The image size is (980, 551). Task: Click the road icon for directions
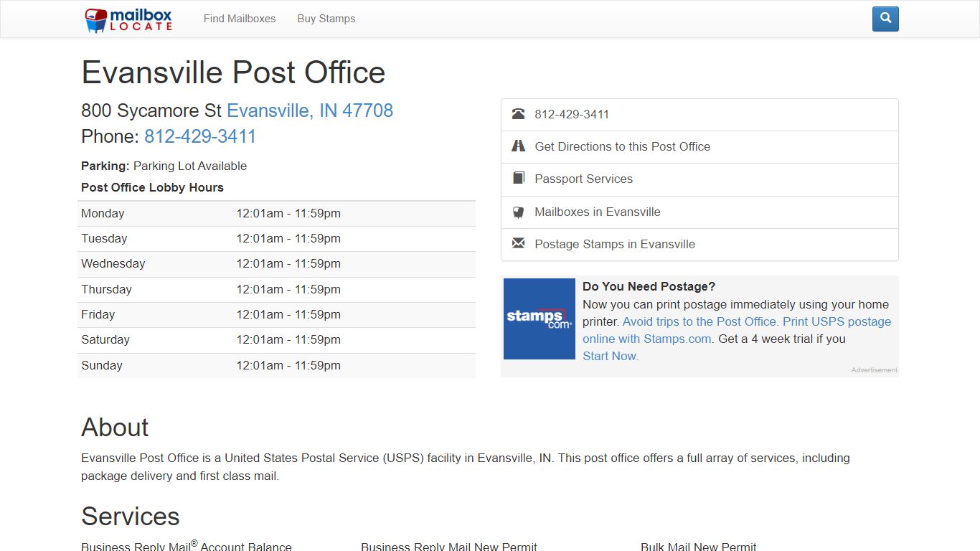pos(518,146)
